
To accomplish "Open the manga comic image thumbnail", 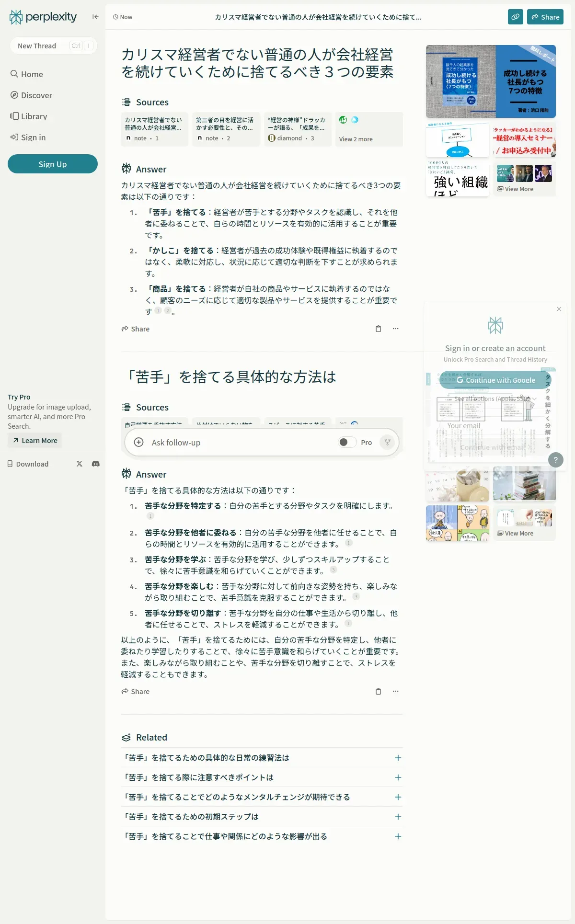I will [458, 523].
